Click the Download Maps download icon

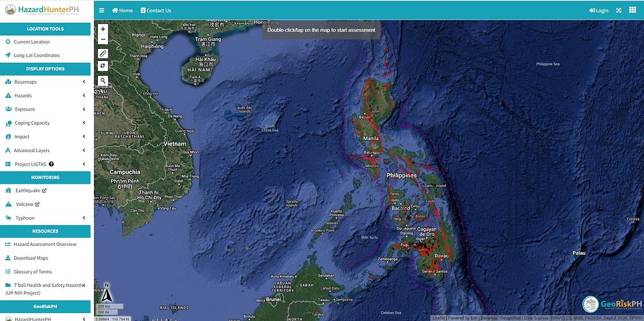point(8,258)
